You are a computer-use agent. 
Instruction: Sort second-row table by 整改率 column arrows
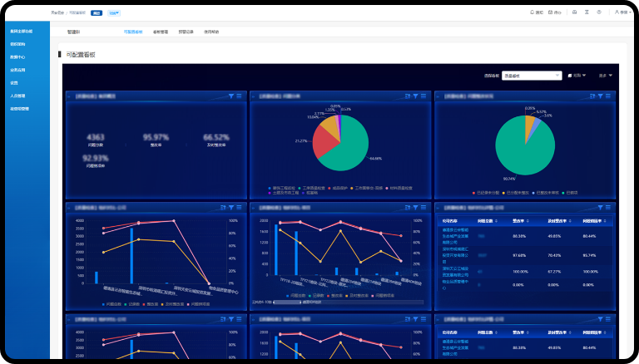[528, 221]
